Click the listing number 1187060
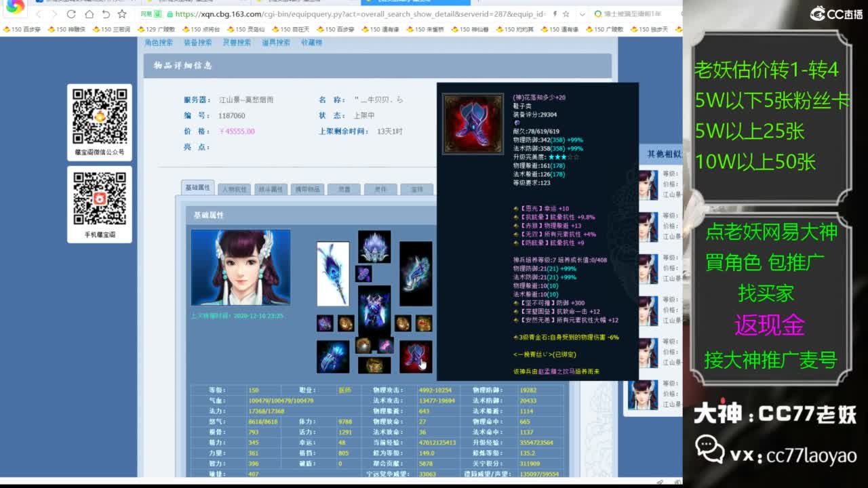 (x=232, y=116)
